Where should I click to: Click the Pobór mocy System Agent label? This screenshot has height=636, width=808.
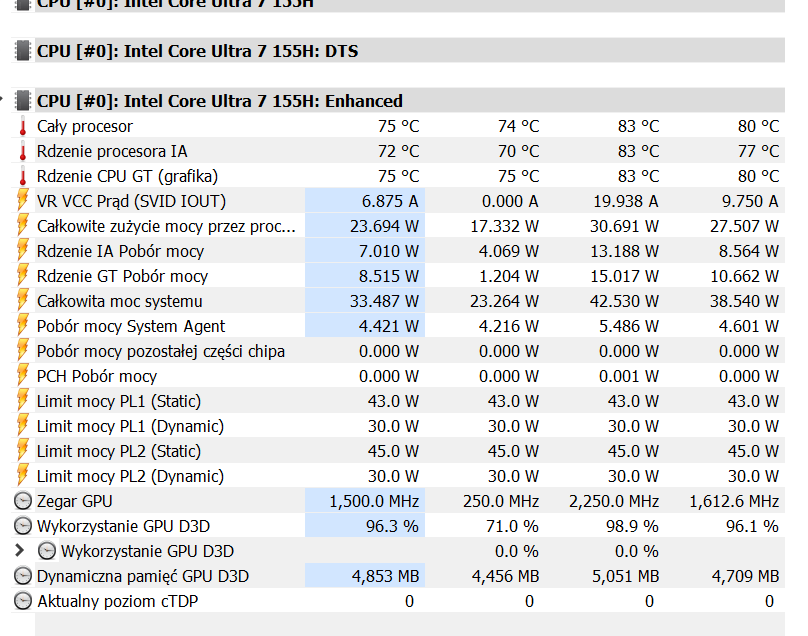pyautogui.click(x=130, y=326)
